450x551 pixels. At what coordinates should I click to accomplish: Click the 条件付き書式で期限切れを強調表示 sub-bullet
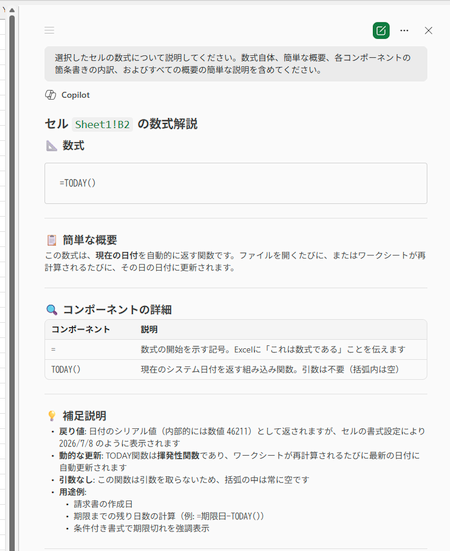(141, 528)
